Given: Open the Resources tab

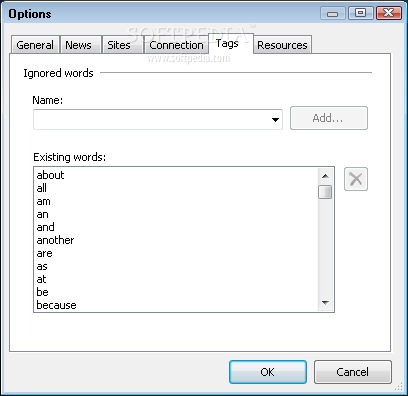Looking at the screenshot, I should coord(282,45).
